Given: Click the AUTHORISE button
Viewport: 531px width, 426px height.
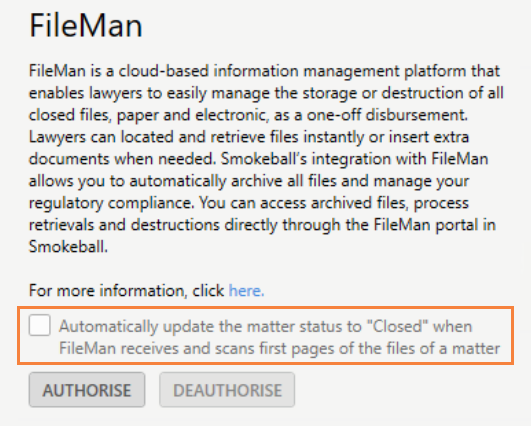Looking at the screenshot, I should 87,390.
